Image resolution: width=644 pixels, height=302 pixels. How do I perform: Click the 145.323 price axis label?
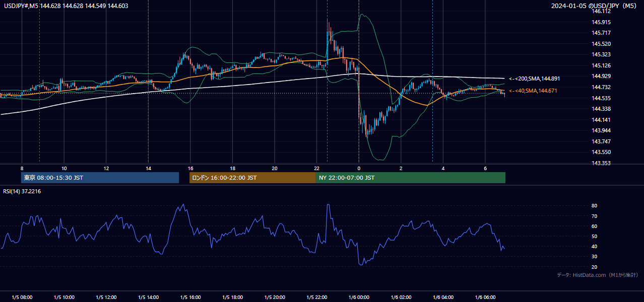(602, 54)
